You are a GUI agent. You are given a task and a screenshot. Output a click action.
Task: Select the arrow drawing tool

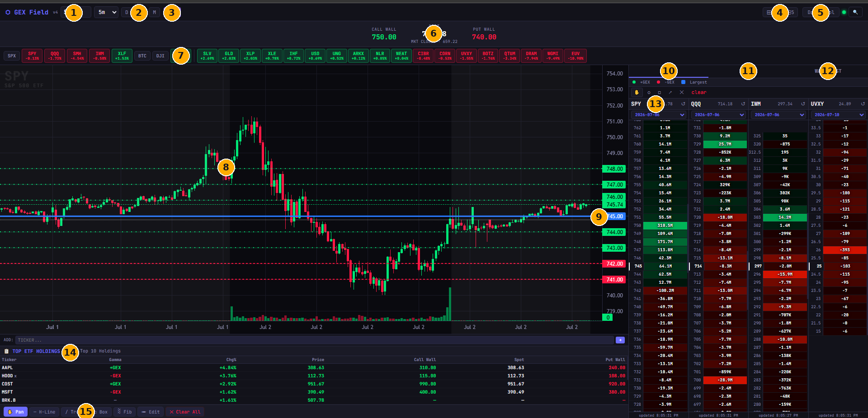[670, 92]
